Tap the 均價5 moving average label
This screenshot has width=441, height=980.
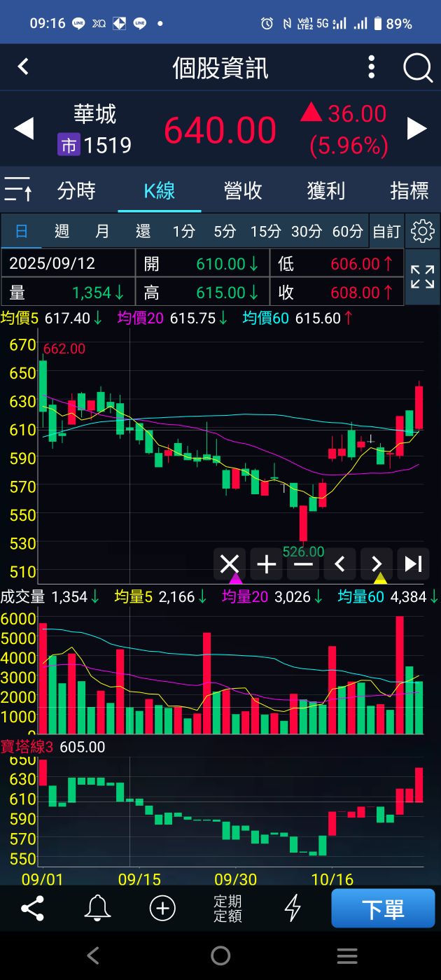[x=20, y=318]
